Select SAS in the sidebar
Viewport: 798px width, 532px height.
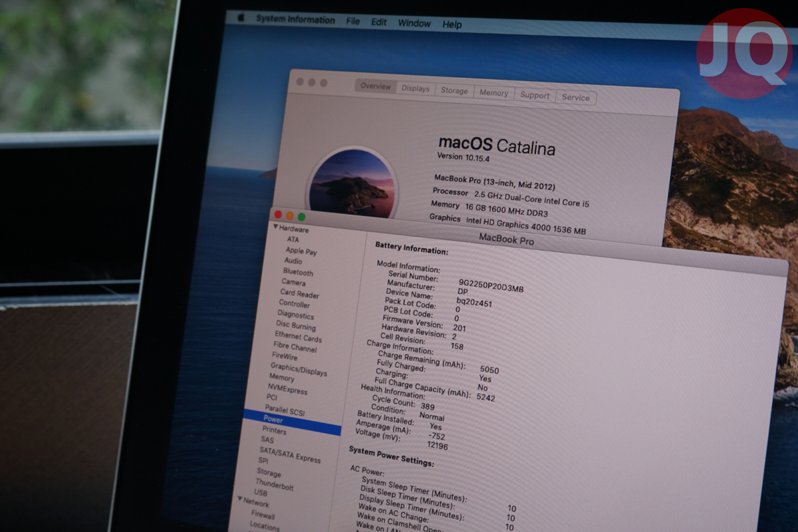point(267,440)
